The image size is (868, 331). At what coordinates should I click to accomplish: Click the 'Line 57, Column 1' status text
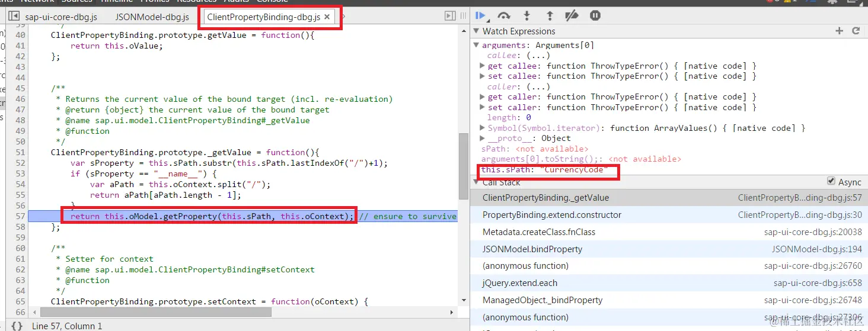[x=67, y=326]
